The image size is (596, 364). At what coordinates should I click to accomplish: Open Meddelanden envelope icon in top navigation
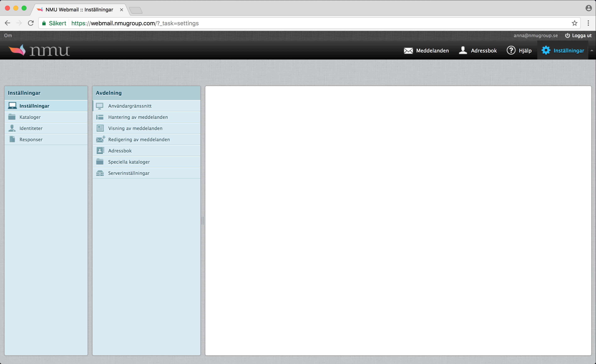pyautogui.click(x=408, y=51)
